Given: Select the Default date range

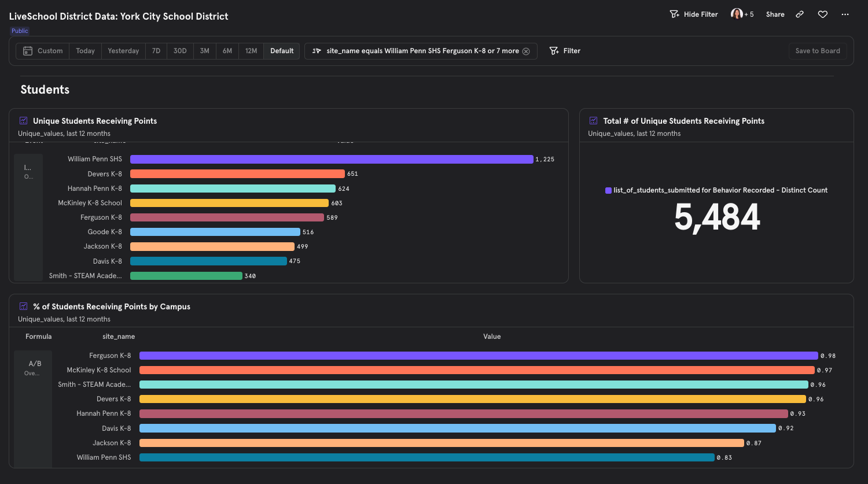Looking at the screenshot, I should (x=282, y=51).
